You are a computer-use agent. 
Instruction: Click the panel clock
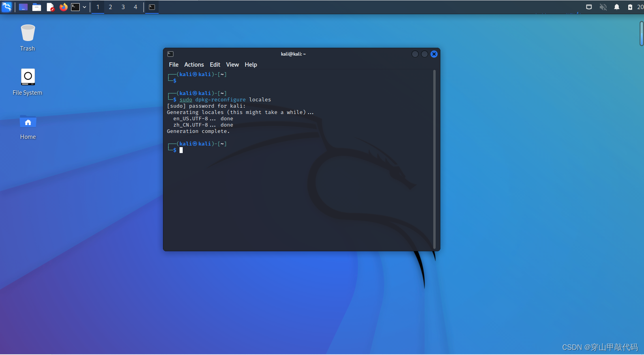point(640,7)
